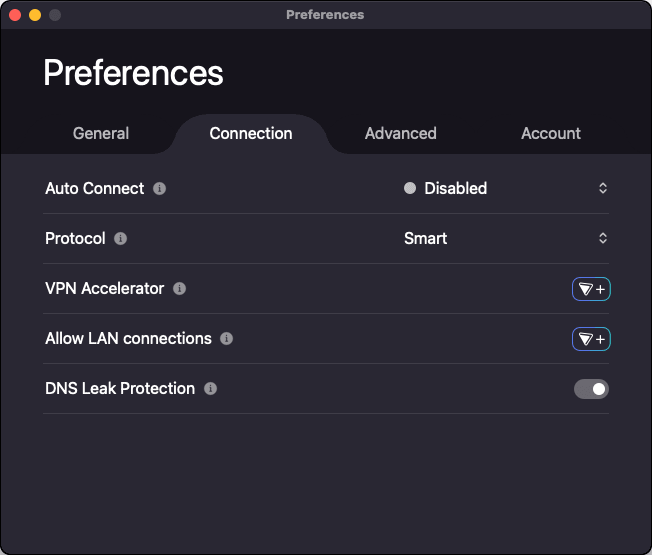The width and height of the screenshot is (652, 555).
Task: Go to the Account tab
Action: pos(551,133)
